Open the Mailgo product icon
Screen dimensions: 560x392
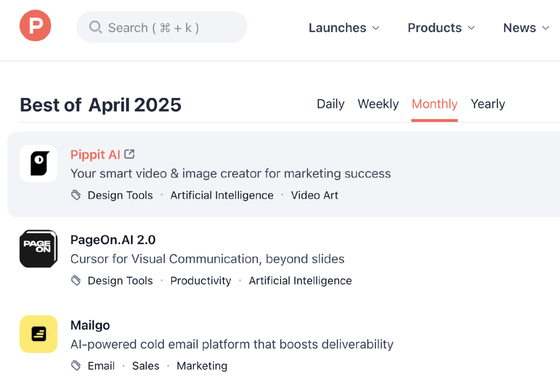tap(38, 334)
